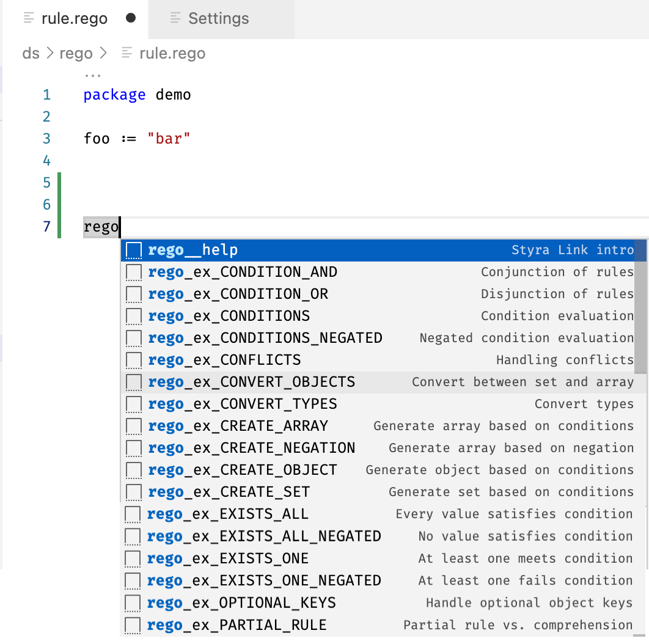
Task: Select rego_ex_PARTIAL_RULE suggestion
Action: [x=383, y=625]
